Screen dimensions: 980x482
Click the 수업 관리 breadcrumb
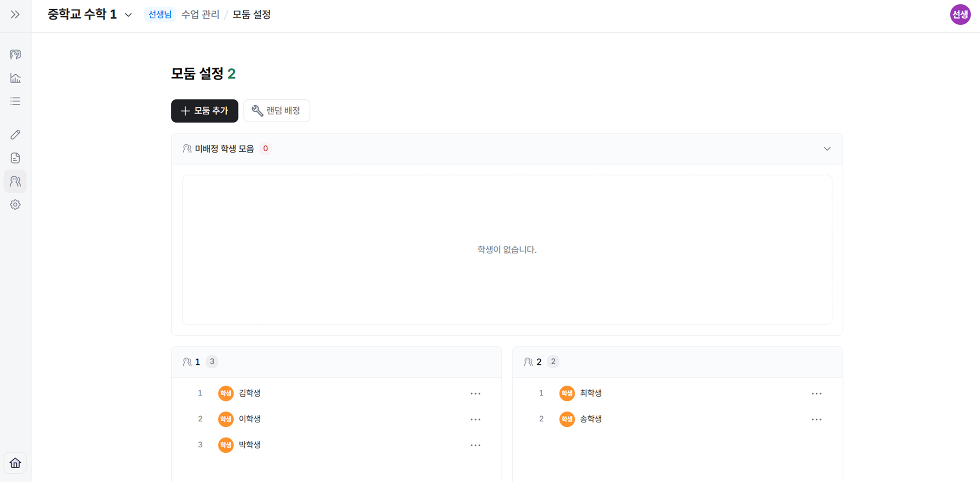200,15
